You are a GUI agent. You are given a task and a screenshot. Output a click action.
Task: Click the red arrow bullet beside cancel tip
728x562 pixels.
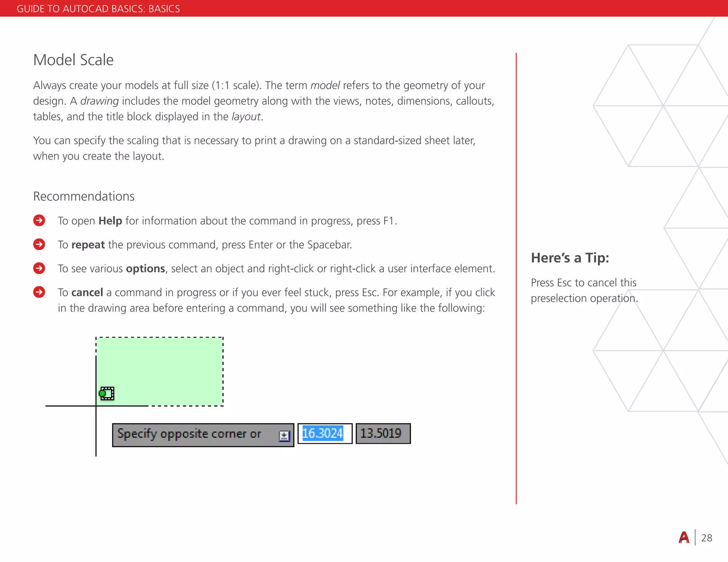click(39, 292)
